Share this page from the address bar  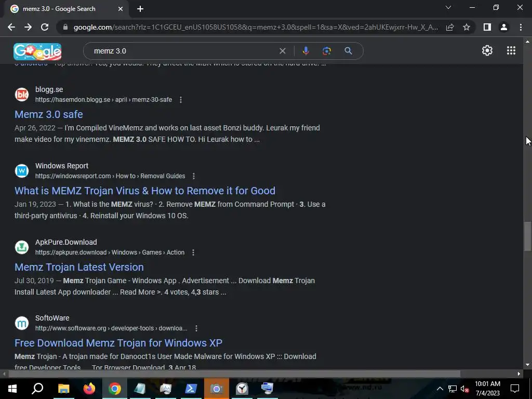tap(450, 27)
